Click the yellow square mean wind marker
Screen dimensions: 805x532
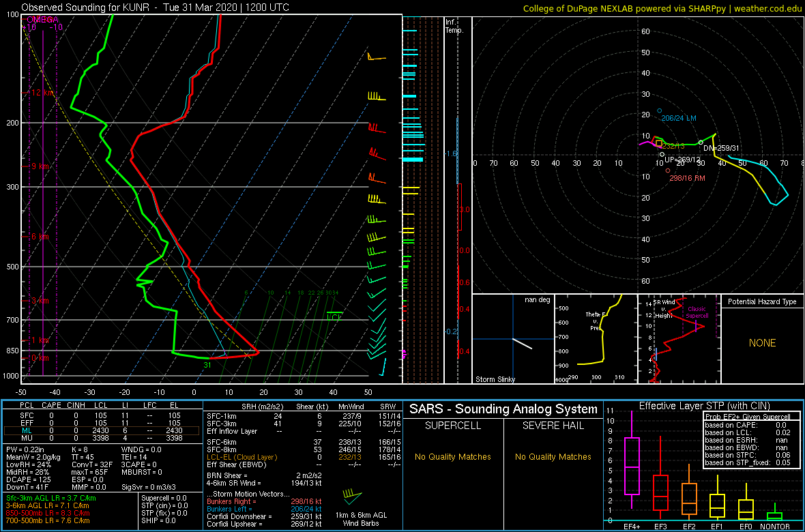click(x=660, y=143)
